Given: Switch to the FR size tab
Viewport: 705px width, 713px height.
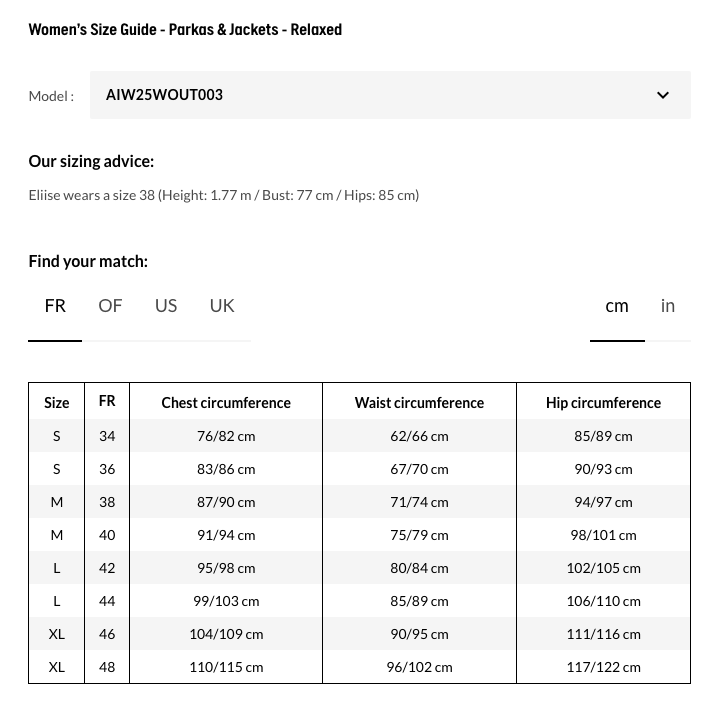Looking at the screenshot, I should coord(55,306).
